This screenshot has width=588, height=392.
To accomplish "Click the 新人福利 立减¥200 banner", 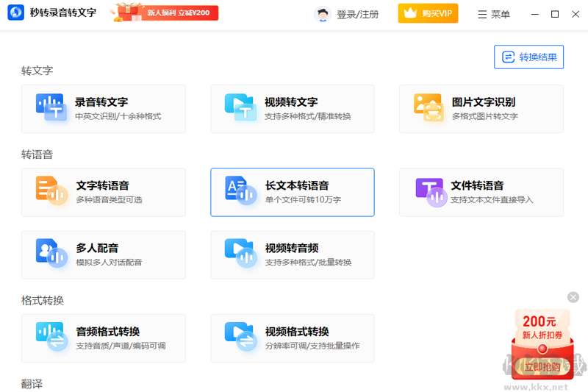I will click(165, 13).
